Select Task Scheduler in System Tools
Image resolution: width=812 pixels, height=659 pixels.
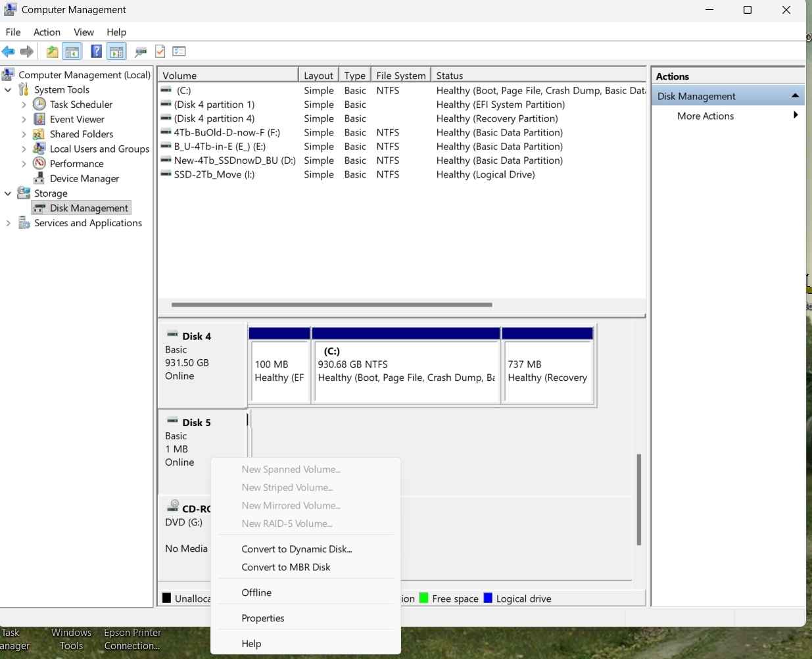point(81,104)
